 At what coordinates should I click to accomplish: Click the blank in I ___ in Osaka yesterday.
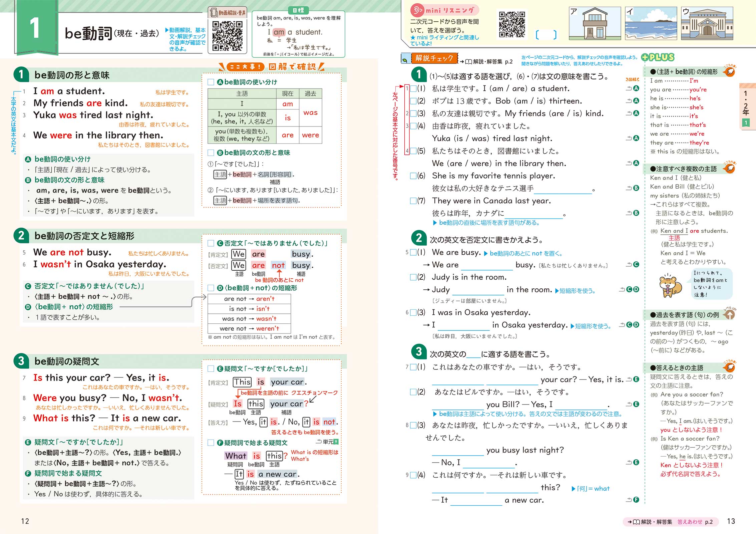point(463,326)
